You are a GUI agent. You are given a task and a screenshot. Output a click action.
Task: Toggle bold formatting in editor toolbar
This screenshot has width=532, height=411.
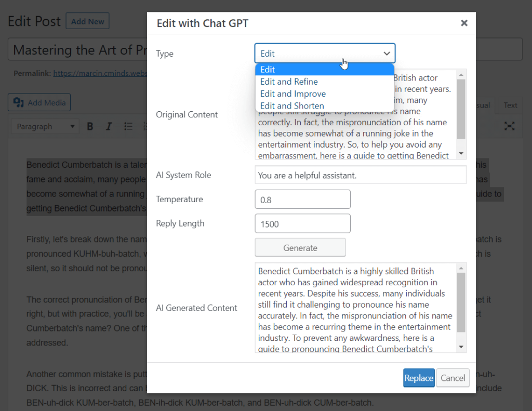tap(90, 126)
